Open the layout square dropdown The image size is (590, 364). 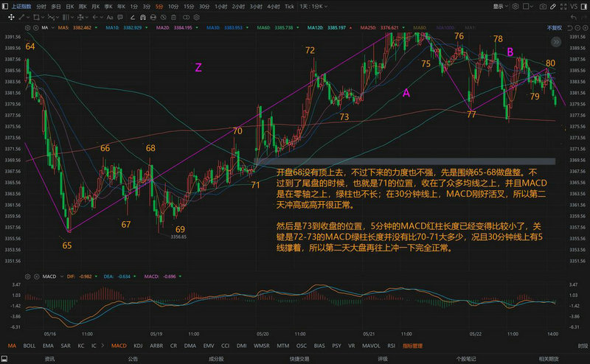point(528,7)
